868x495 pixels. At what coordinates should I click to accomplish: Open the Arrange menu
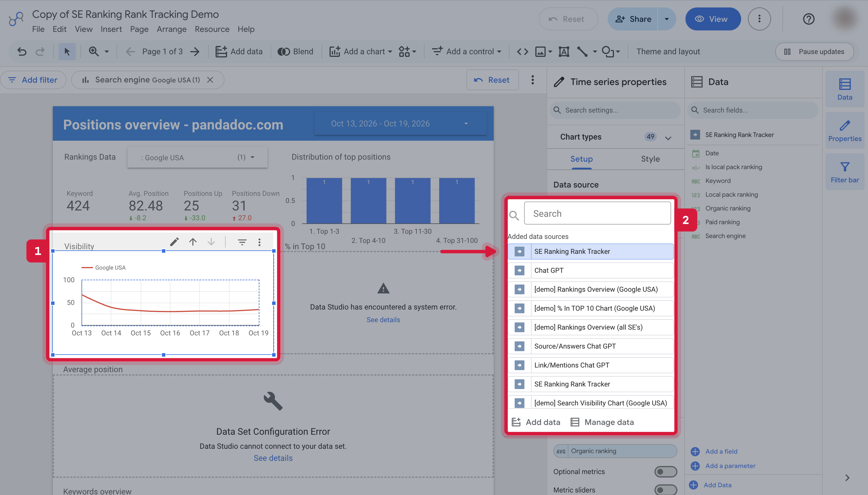pyautogui.click(x=171, y=29)
